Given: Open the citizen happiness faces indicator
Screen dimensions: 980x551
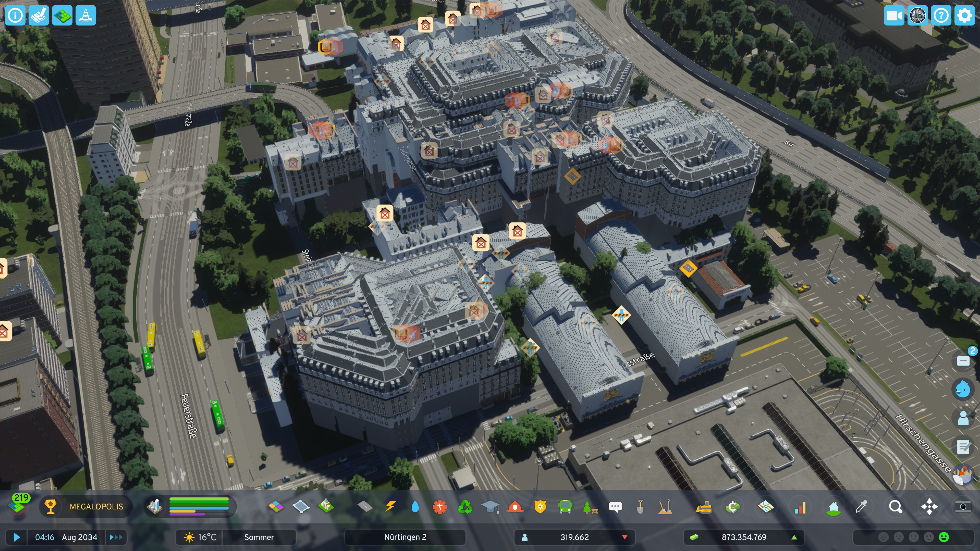Looking at the screenshot, I should pyautogui.click(x=913, y=537).
